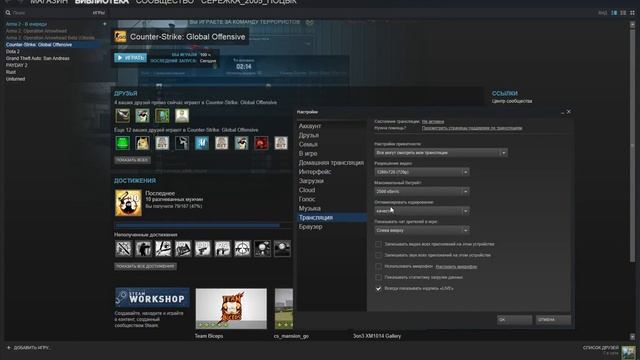Image resolution: width=640 pixels, height=360 pixels.
Task: Open the privacy settings dropdown
Action: tap(441, 153)
